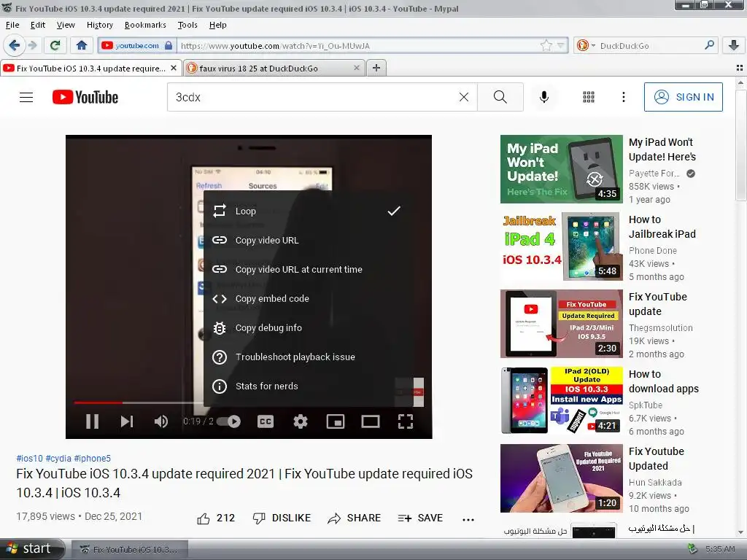Image resolution: width=747 pixels, height=560 pixels.
Task: Open the Bookmarks menu
Action: pyautogui.click(x=145, y=25)
